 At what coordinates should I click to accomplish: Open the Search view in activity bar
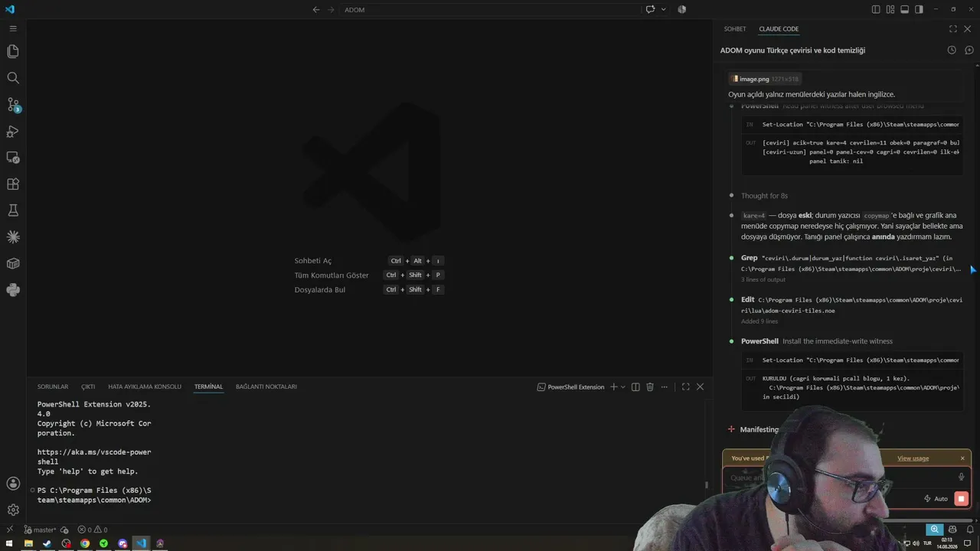[13, 78]
